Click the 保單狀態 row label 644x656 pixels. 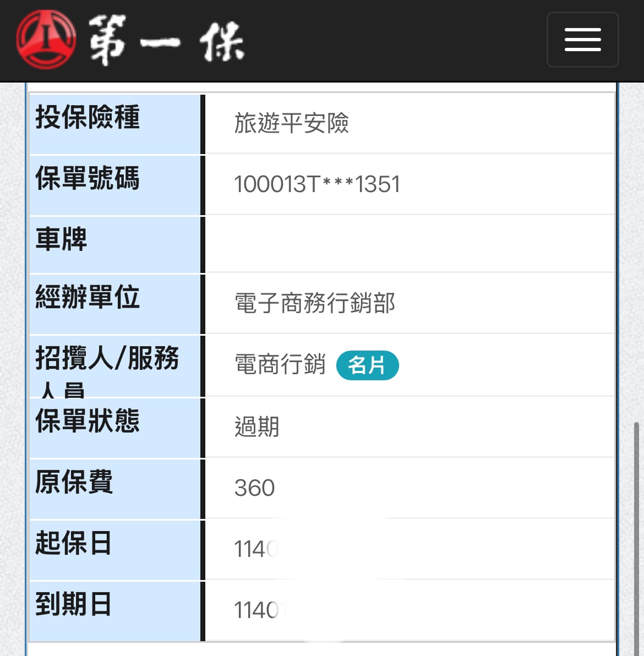[x=88, y=420]
